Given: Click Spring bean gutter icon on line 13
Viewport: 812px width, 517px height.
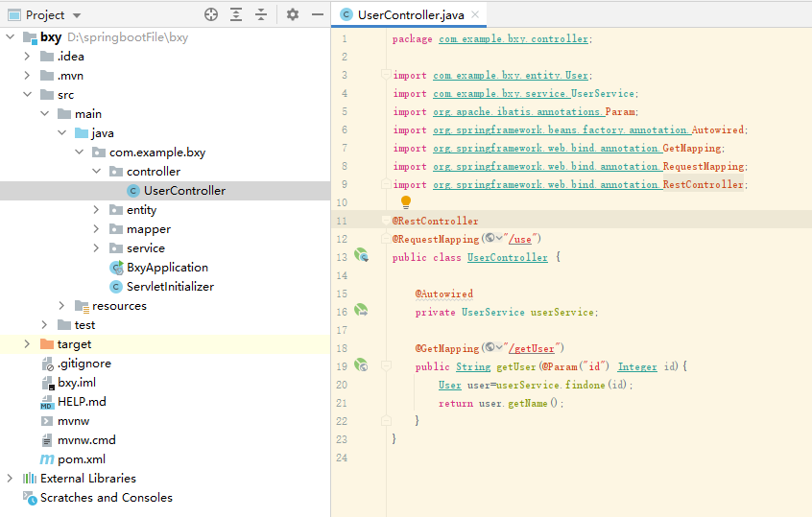Looking at the screenshot, I should (361, 255).
